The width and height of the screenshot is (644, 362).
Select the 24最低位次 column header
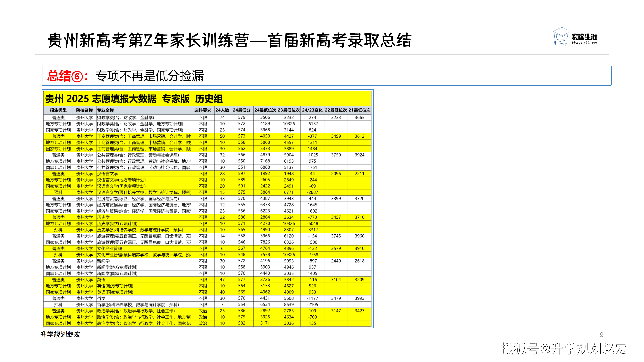265,110
